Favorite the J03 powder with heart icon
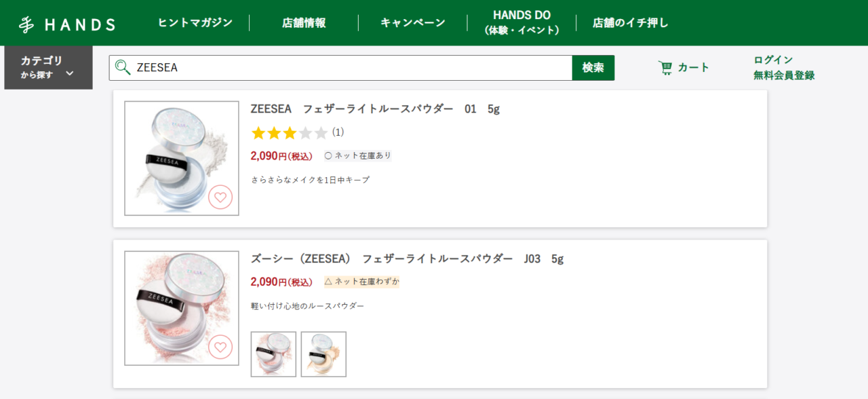The height and width of the screenshot is (399, 868). pos(220,347)
